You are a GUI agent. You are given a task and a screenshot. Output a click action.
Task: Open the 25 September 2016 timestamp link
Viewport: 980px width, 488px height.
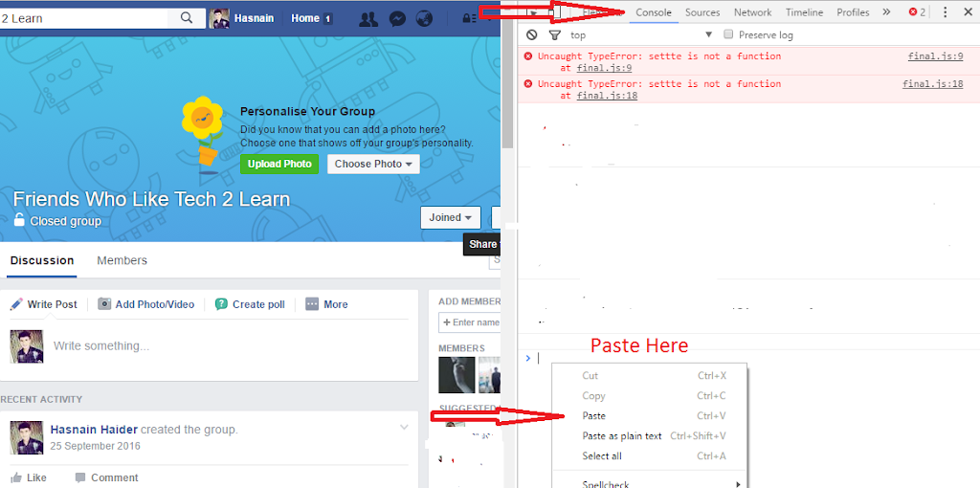coord(96,446)
